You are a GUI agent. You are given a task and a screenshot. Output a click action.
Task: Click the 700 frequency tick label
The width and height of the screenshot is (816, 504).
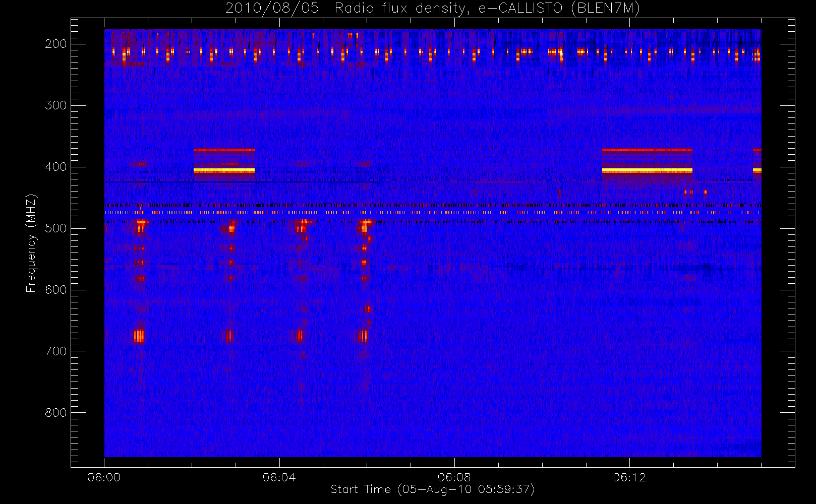point(56,351)
